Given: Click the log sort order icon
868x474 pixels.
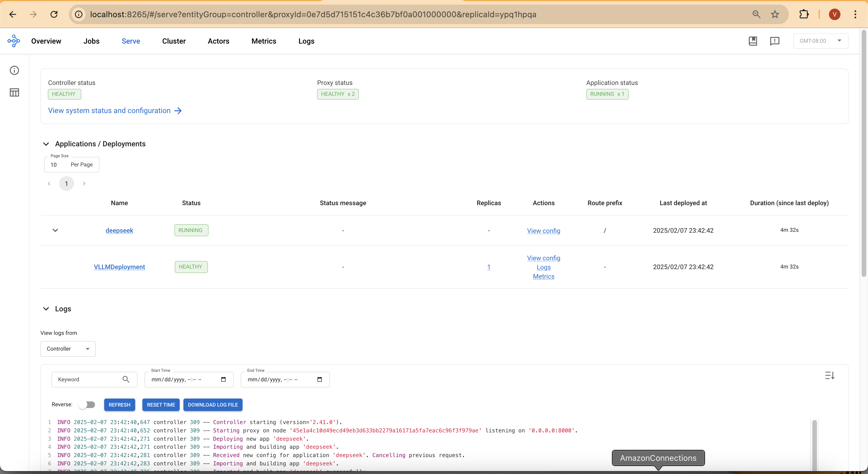Looking at the screenshot, I should click(830, 375).
